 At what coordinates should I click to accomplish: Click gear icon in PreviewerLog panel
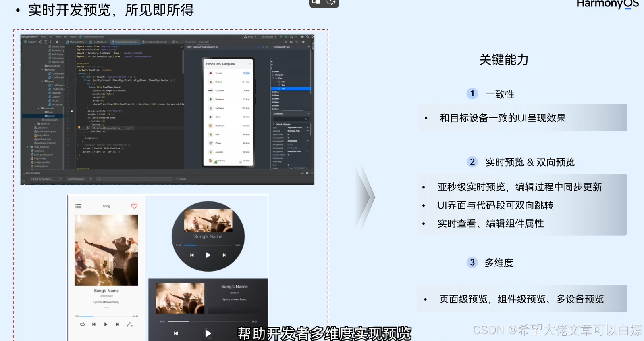(307, 173)
